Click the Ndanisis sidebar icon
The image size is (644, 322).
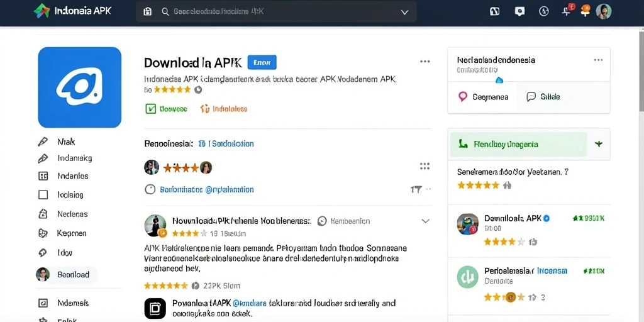tap(43, 303)
